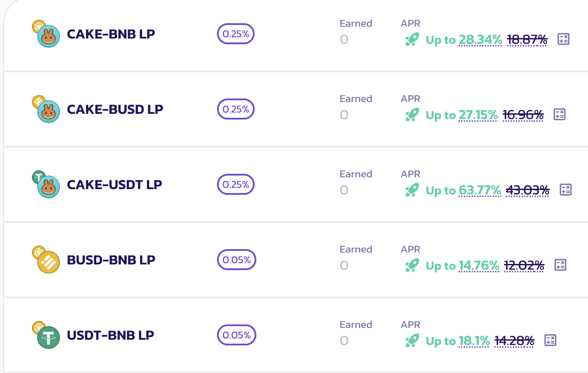The height and width of the screenshot is (373, 588).
Task: Click the 63.77% boosted APR value
Action: pyautogui.click(x=479, y=190)
